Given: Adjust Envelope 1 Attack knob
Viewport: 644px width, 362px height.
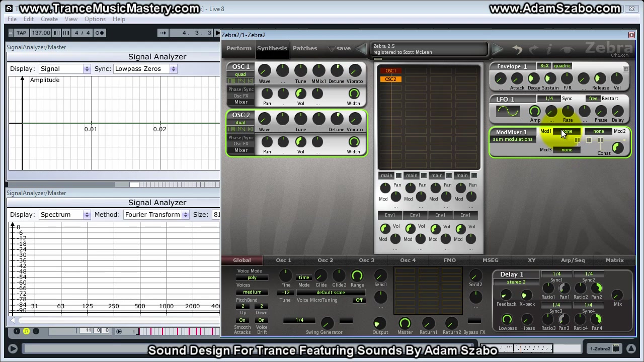Looking at the screenshot, I should [x=517, y=78].
